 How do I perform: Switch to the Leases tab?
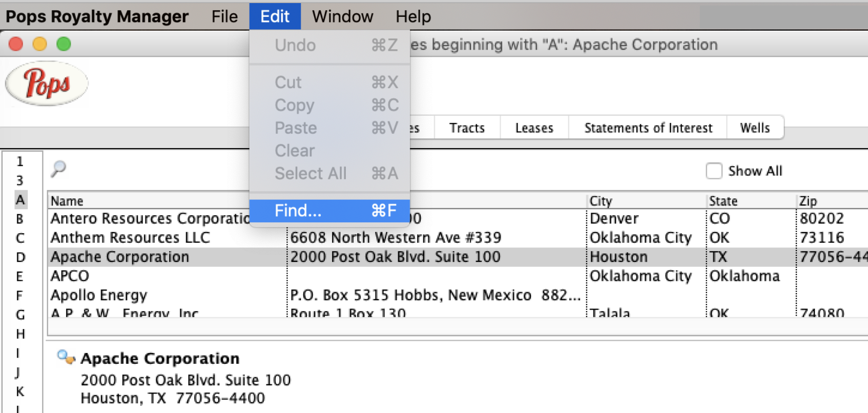[534, 128]
